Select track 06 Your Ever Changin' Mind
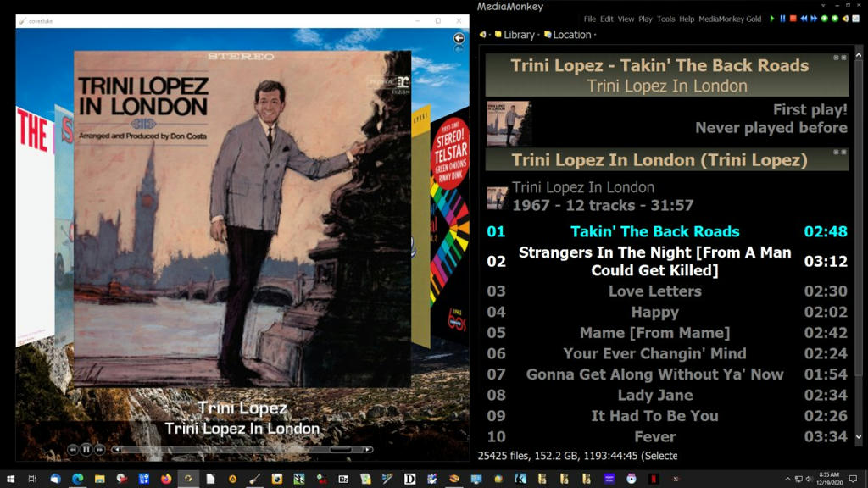The width and height of the screenshot is (868, 488). click(667, 353)
